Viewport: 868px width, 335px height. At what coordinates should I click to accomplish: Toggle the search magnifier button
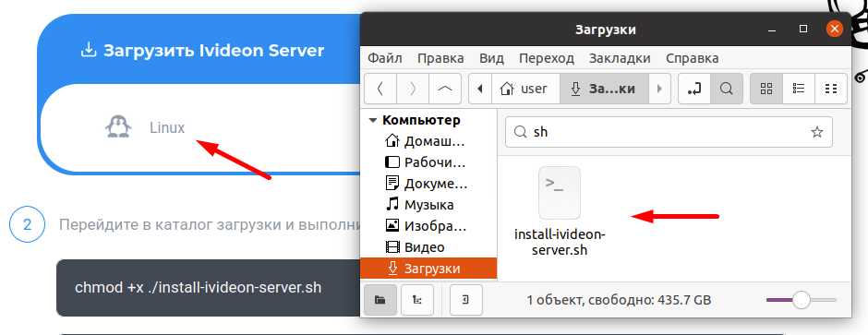pyautogui.click(x=727, y=89)
